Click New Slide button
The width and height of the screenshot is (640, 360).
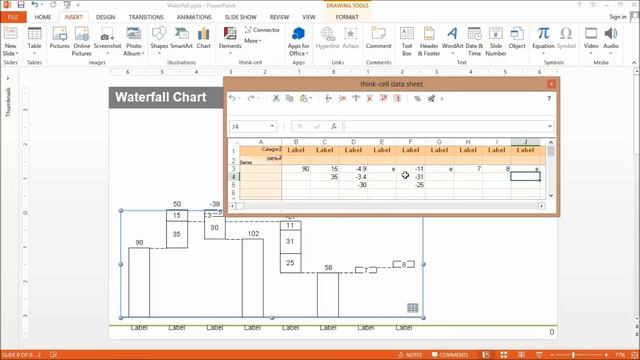10,41
